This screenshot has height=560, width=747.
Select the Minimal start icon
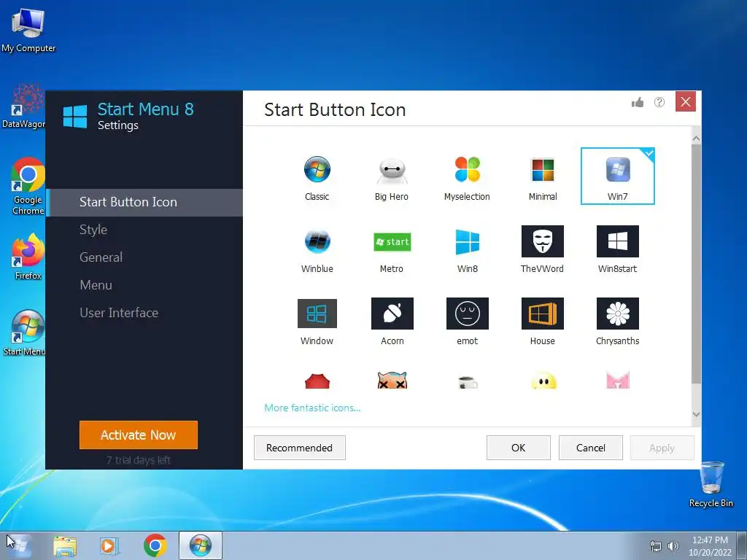[x=543, y=178]
